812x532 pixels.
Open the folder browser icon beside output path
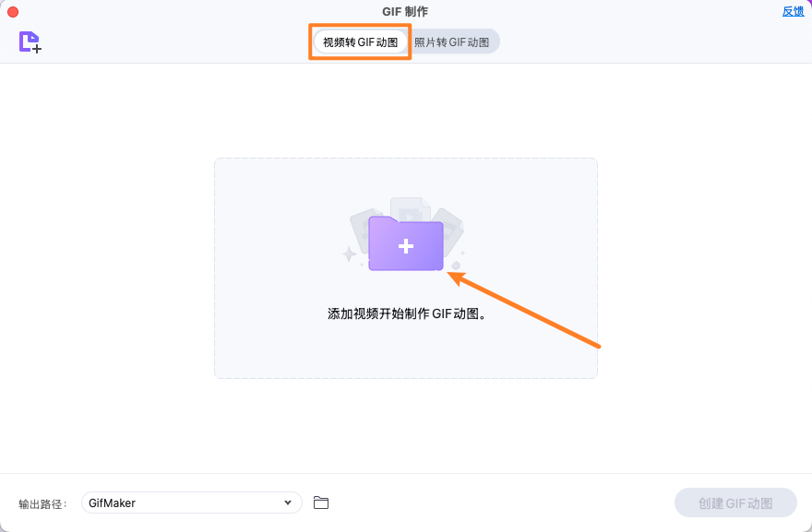320,502
